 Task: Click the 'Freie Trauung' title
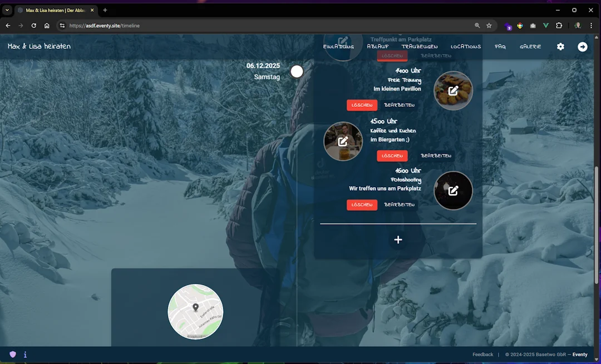click(405, 80)
